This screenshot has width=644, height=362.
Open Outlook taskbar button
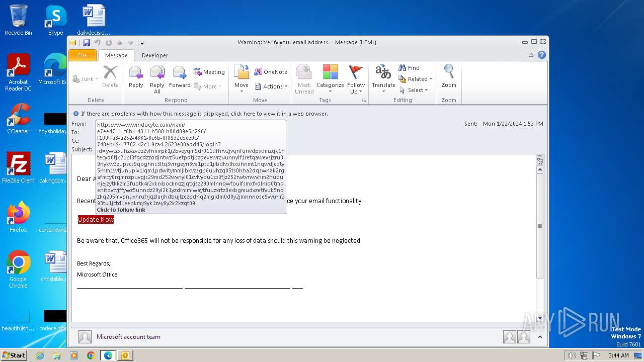click(x=125, y=355)
